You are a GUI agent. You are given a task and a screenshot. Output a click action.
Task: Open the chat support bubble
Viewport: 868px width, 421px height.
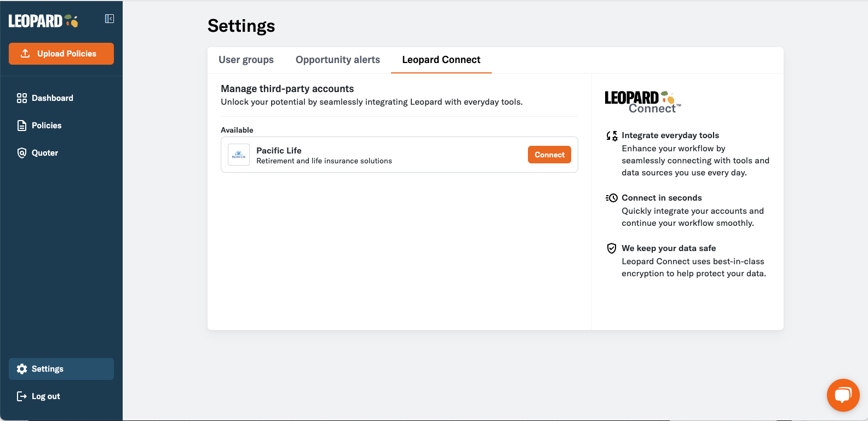(x=843, y=395)
